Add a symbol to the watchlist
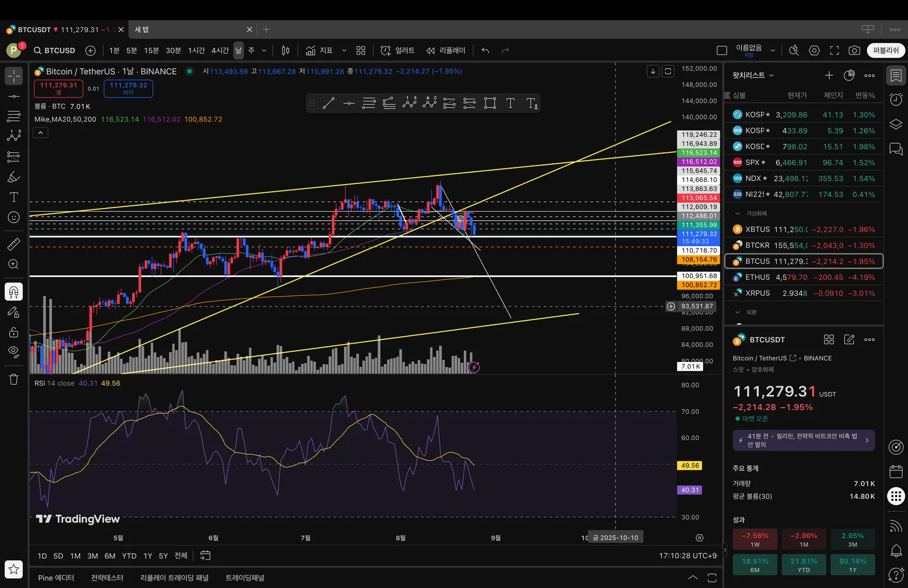The image size is (908, 588). [x=829, y=75]
